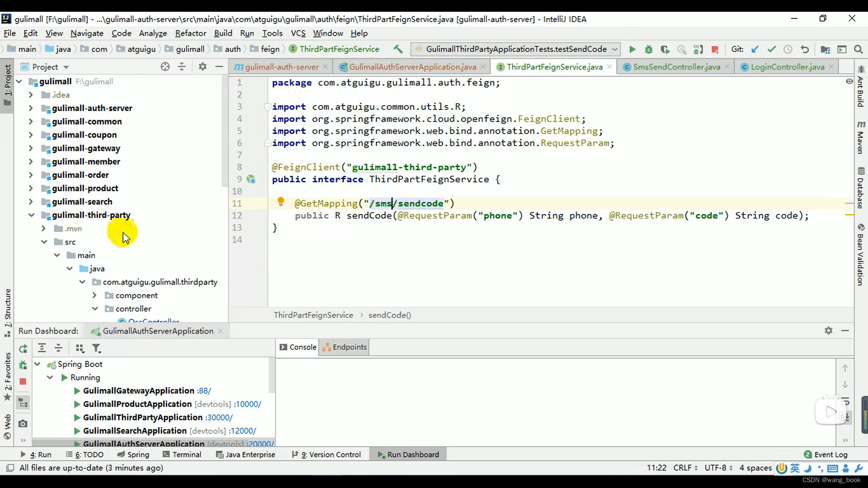Open the Maven tool window
This screenshot has height=488, width=868.
861,137
